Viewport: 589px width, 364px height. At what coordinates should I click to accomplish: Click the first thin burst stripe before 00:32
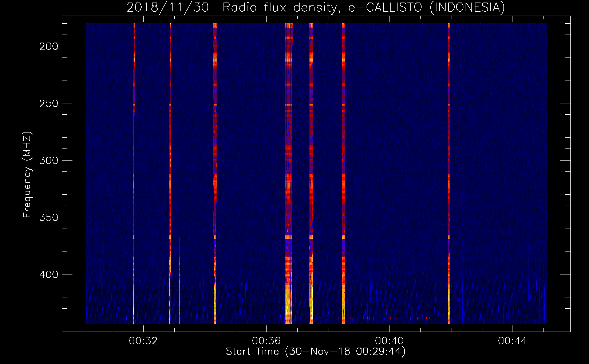pos(134,174)
